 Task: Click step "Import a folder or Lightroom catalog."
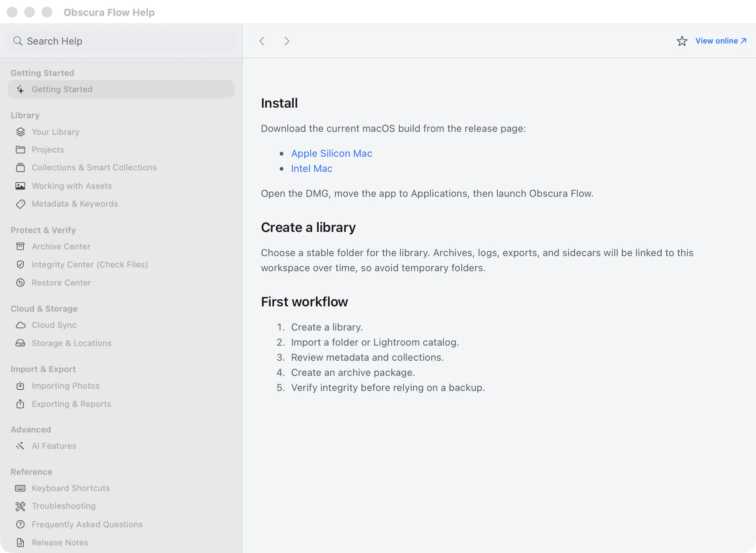tap(375, 342)
